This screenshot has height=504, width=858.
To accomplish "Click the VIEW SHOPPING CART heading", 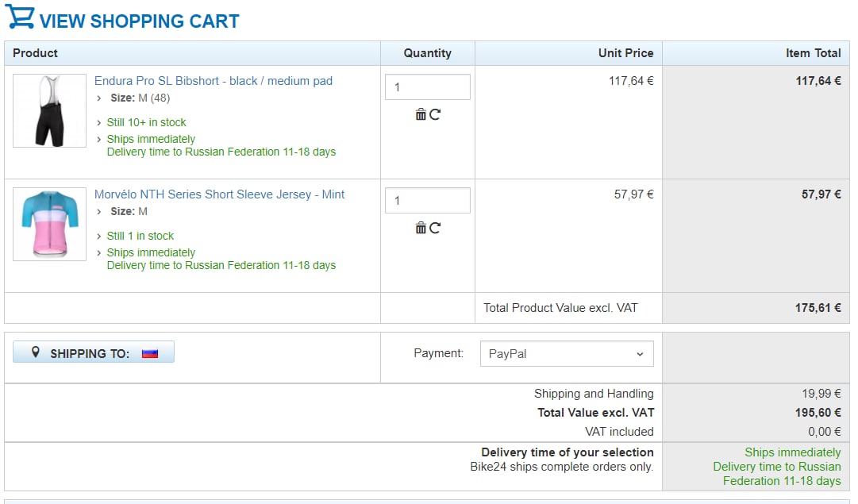I will [140, 21].
